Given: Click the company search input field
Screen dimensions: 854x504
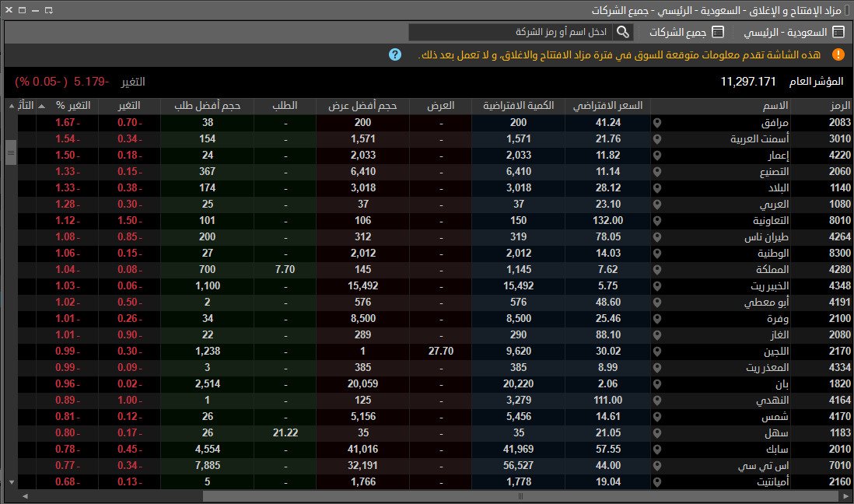Looking at the screenshot, I should (510, 32).
